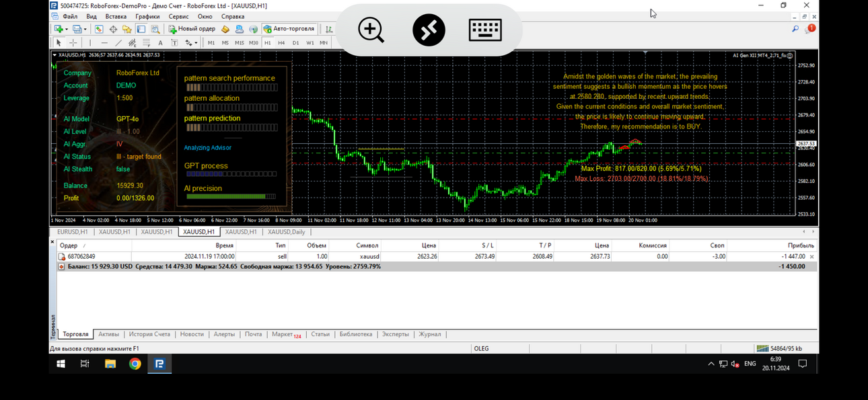Switch to M15 timeframe
The height and width of the screenshot is (400, 868).
[240, 42]
